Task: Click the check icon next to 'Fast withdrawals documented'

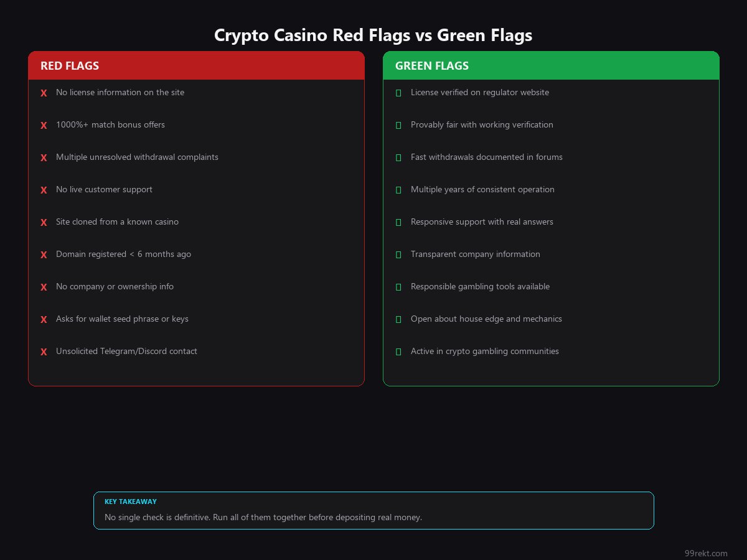Action: click(x=398, y=157)
